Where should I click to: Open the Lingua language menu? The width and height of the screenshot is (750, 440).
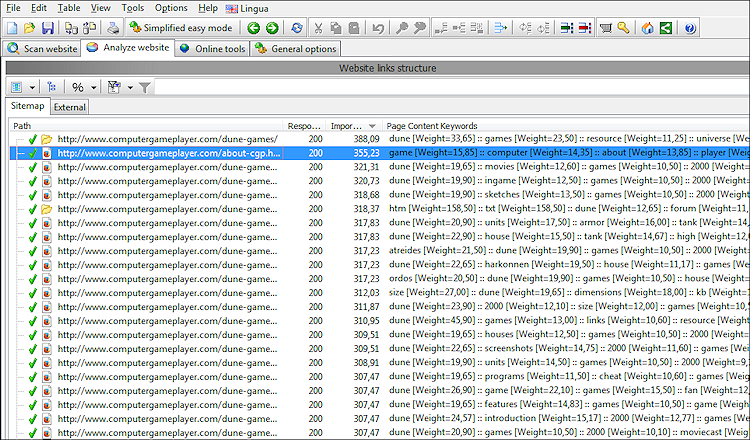247,8
